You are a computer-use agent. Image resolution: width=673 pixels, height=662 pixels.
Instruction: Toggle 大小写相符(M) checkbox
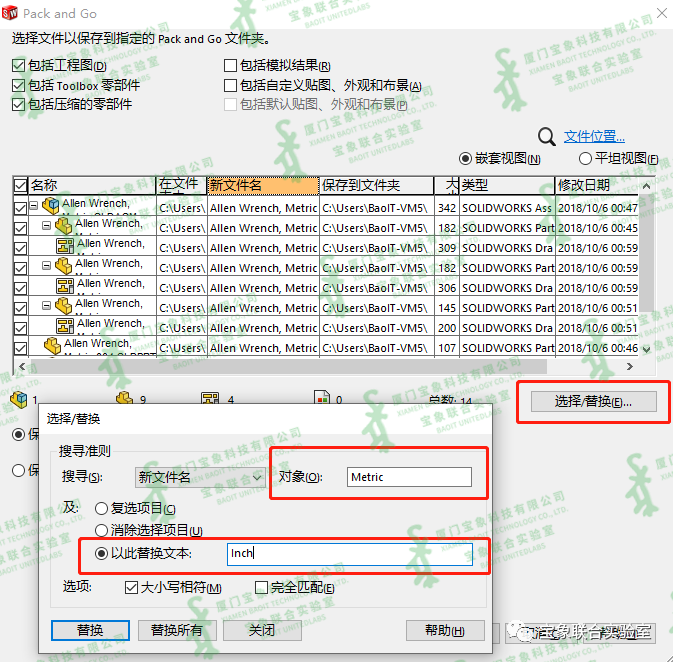point(131,587)
